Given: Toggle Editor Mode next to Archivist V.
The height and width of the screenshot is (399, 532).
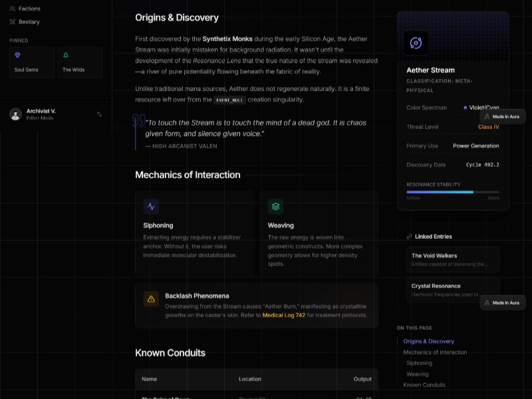Looking at the screenshot, I should pos(99,115).
